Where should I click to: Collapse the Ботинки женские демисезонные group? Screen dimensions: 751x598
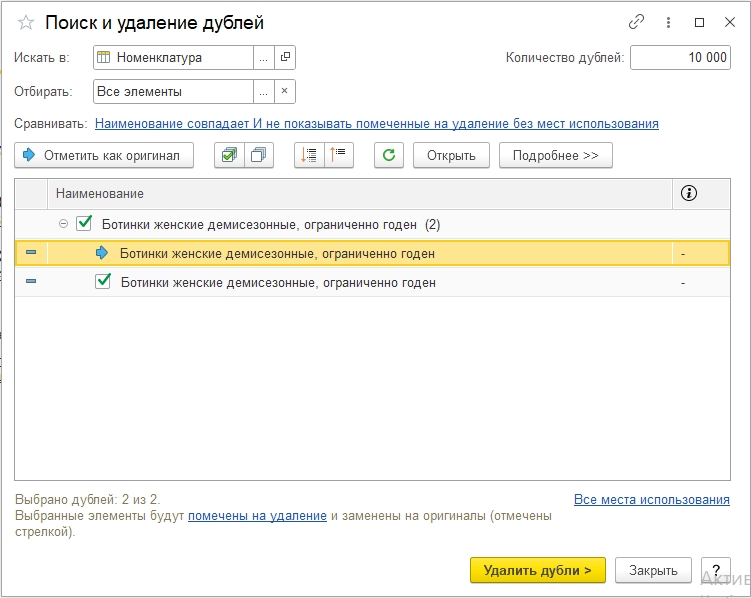pyautogui.click(x=64, y=224)
